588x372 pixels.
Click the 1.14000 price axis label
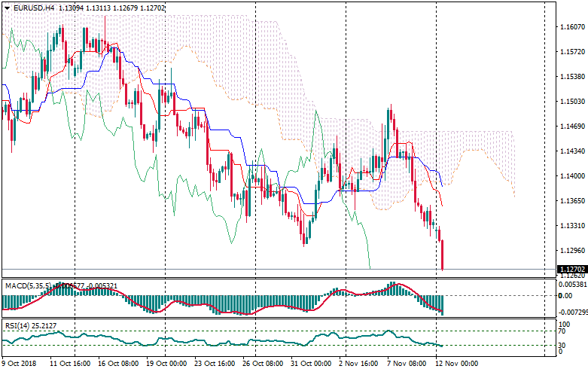click(571, 176)
